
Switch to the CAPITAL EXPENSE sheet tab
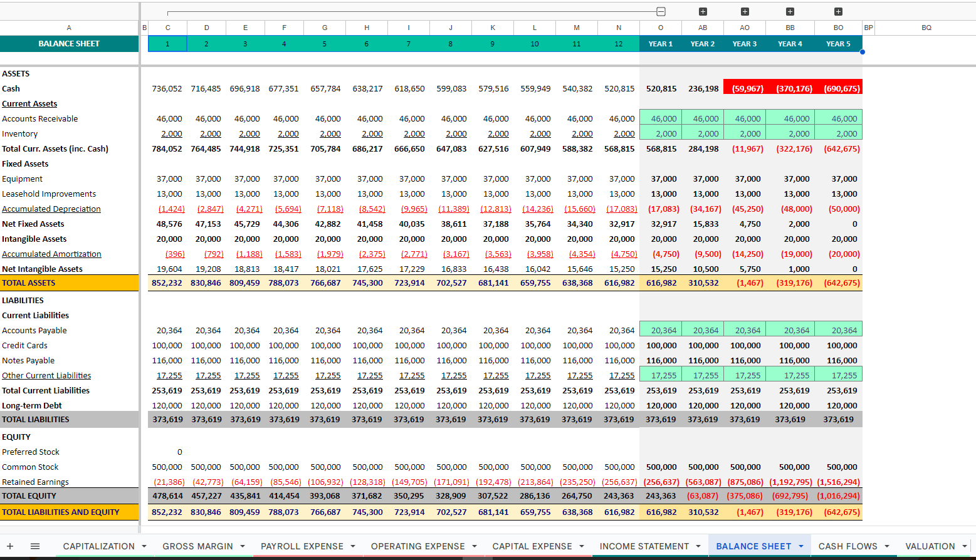(532, 546)
